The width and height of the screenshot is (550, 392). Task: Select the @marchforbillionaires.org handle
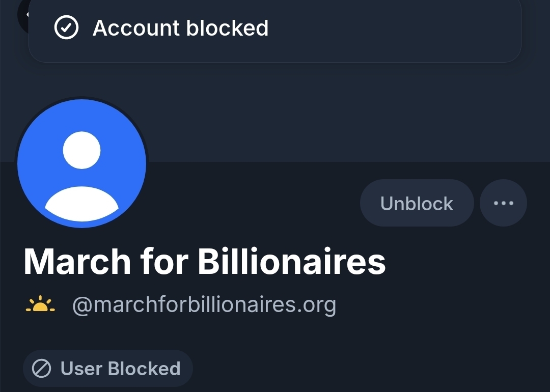click(x=204, y=305)
